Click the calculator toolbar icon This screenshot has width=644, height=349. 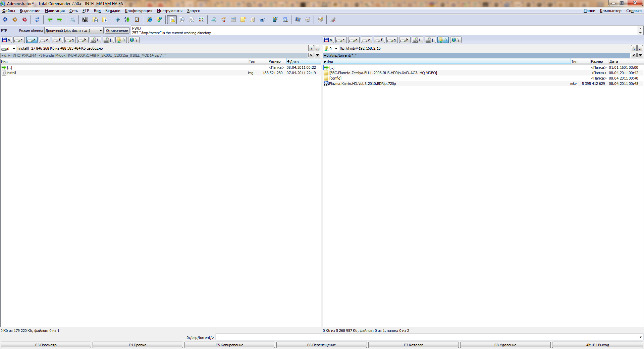tap(233, 20)
